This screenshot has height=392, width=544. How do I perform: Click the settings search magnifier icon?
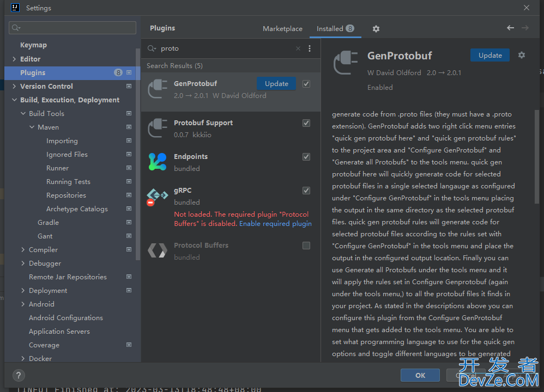pos(16,28)
